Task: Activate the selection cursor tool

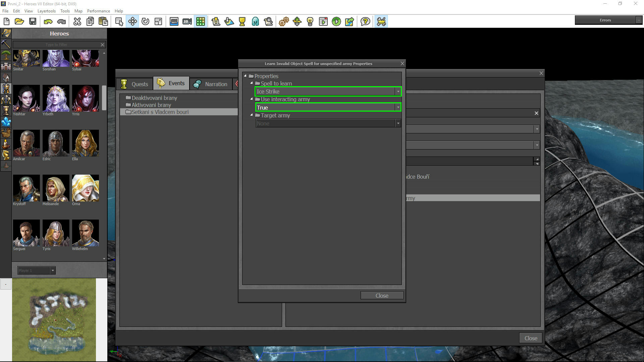Action: click(x=119, y=21)
